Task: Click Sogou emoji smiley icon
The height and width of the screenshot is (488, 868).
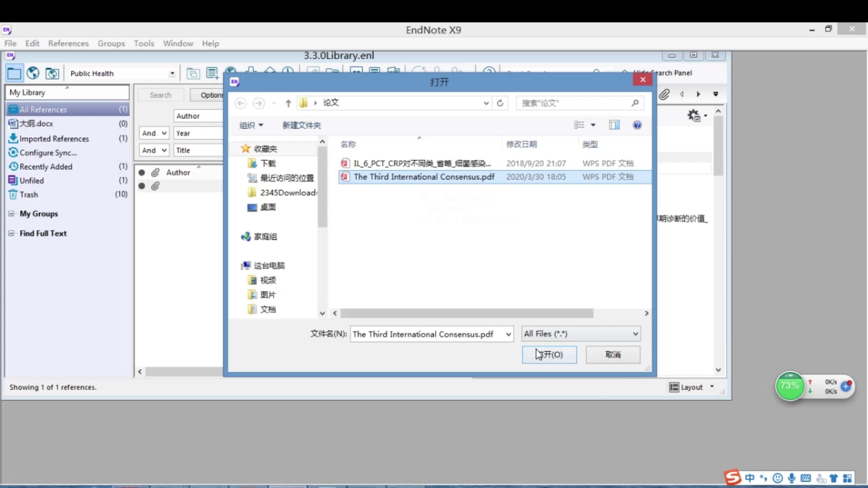Action: pos(778,478)
